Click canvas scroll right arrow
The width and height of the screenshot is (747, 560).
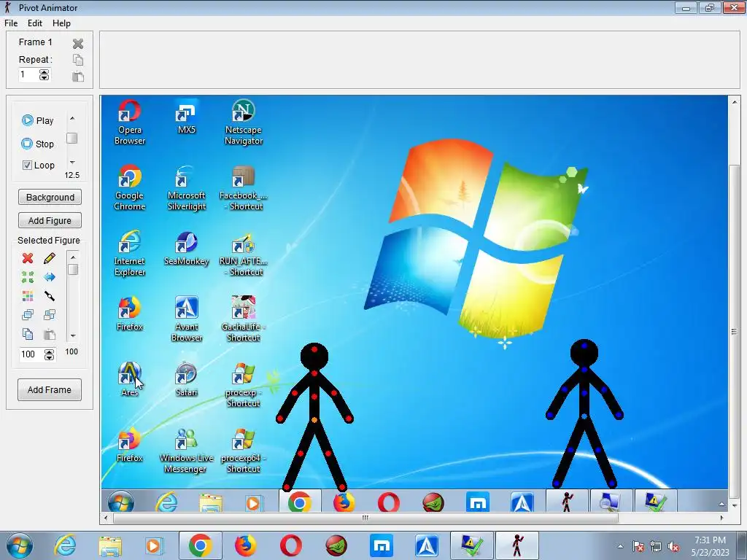click(721, 518)
